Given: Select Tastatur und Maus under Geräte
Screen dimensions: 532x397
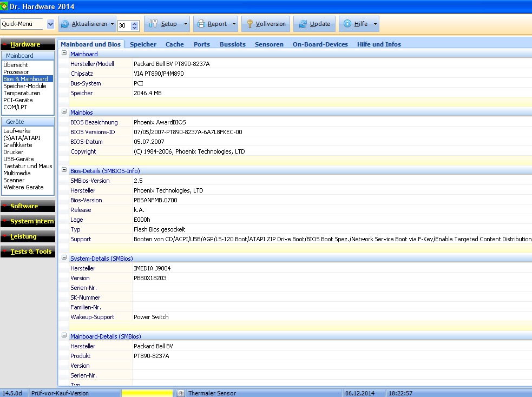Looking at the screenshot, I should (x=28, y=166).
